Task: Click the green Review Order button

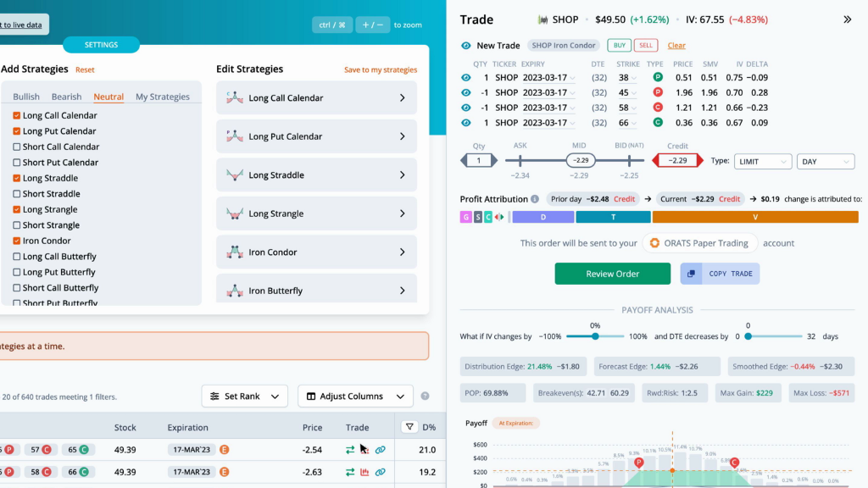Action: [x=613, y=274]
